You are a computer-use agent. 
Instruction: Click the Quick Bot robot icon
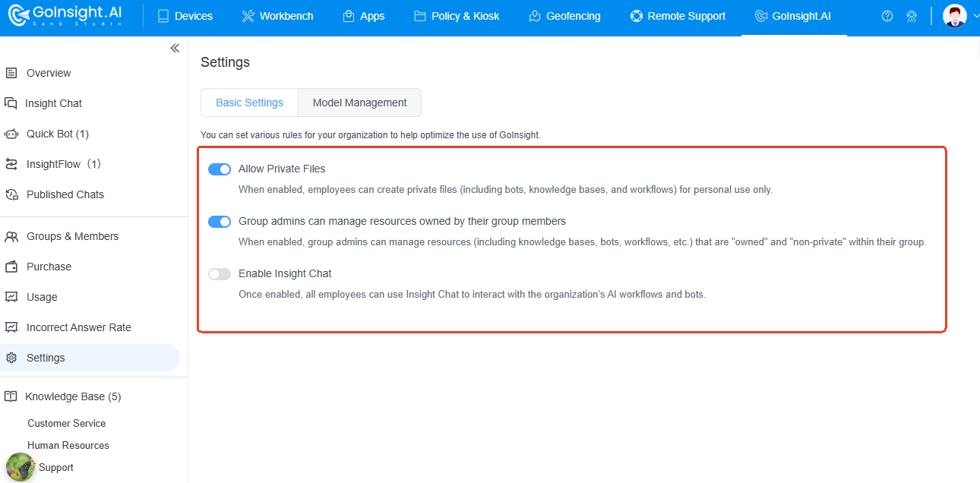(x=11, y=134)
